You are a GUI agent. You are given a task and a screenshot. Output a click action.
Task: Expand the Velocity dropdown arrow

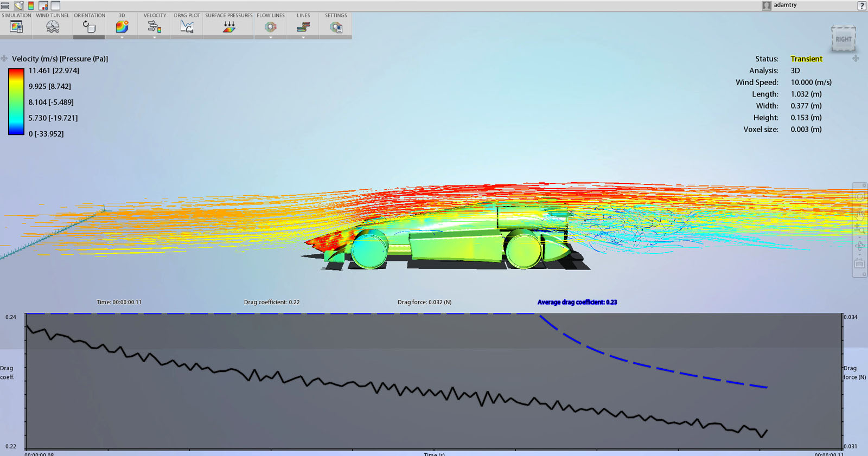[x=155, y=37]
